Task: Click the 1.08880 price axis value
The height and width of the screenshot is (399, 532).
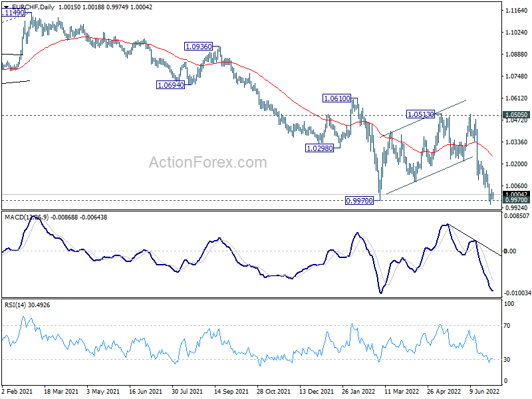Action: point(517,55)
